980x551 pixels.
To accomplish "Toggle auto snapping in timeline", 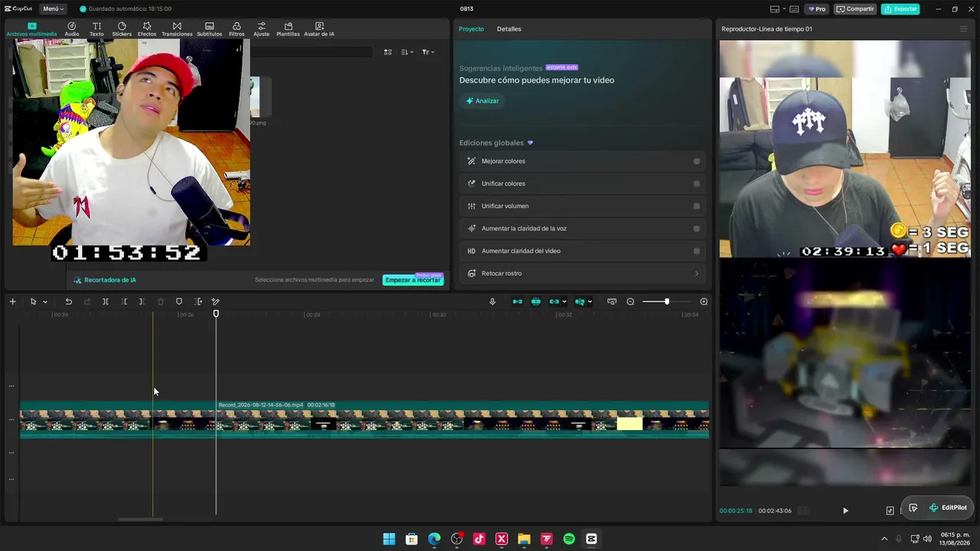I will pyautogui.click(x=536, y=302).
